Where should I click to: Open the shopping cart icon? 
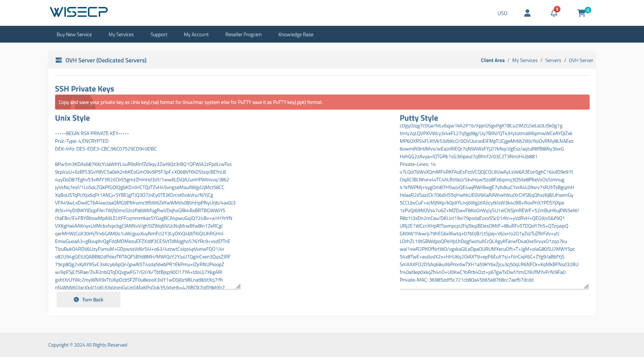581,13
